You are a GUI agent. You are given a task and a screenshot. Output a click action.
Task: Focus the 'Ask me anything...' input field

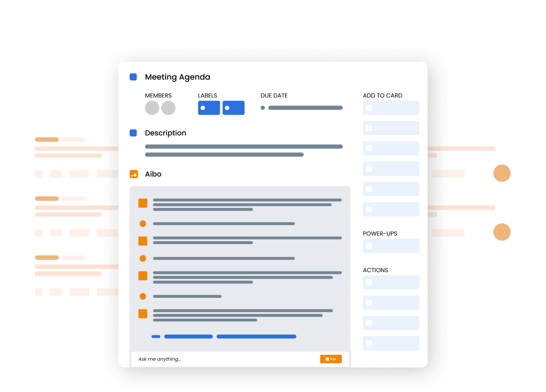pyautogui.click(x=240, y=359)
